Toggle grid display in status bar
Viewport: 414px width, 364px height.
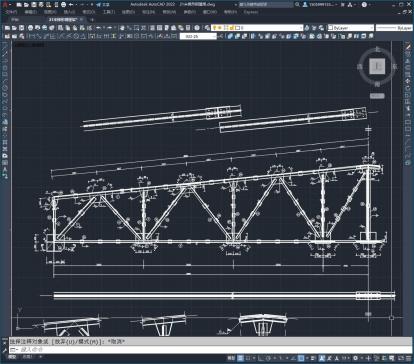pos(240,358)
